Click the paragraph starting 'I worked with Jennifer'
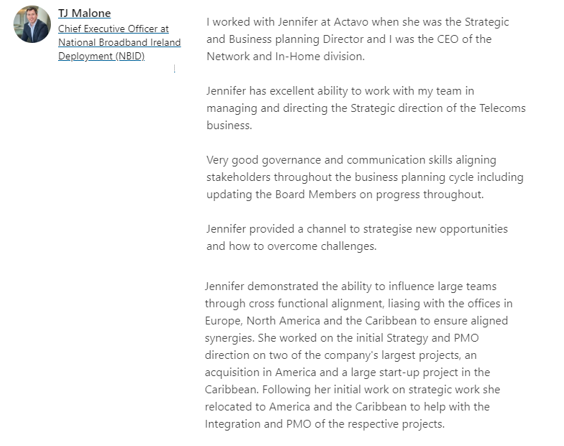This screenshot has height=446, width=564. pyautogui.click(x=358, y=39)
